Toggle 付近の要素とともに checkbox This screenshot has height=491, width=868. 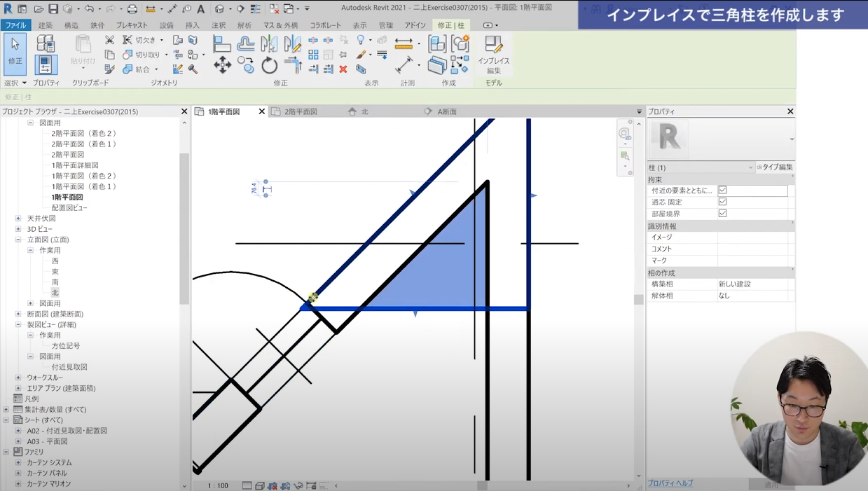click(x=722, y=191)
